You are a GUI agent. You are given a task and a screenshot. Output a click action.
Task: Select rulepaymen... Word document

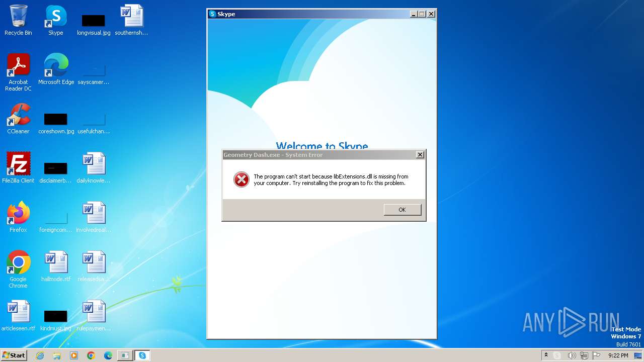(94, 316)
